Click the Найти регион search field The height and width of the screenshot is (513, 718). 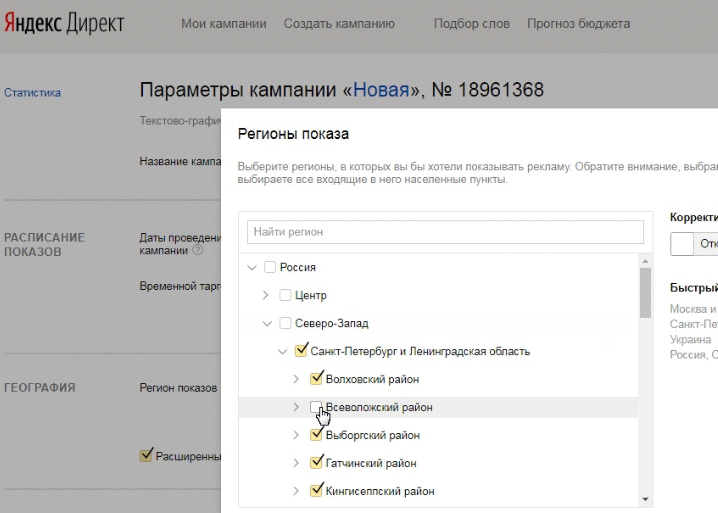click(445, 232)
